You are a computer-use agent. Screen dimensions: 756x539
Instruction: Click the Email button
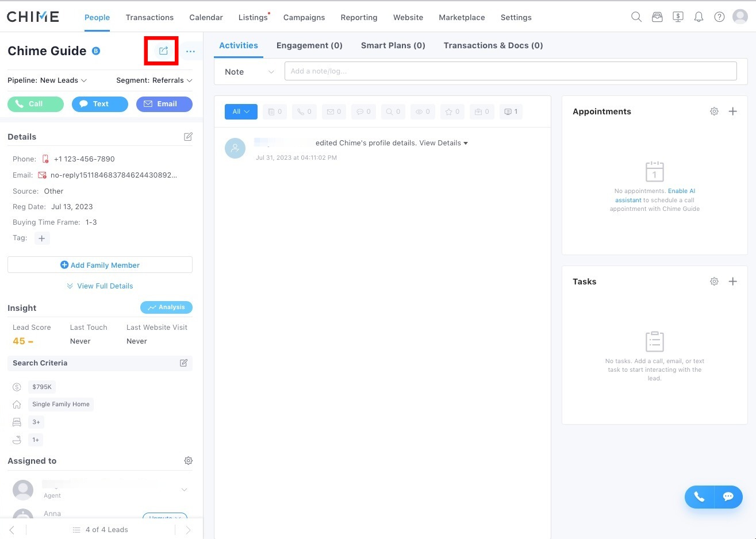(x=164, y=104)
